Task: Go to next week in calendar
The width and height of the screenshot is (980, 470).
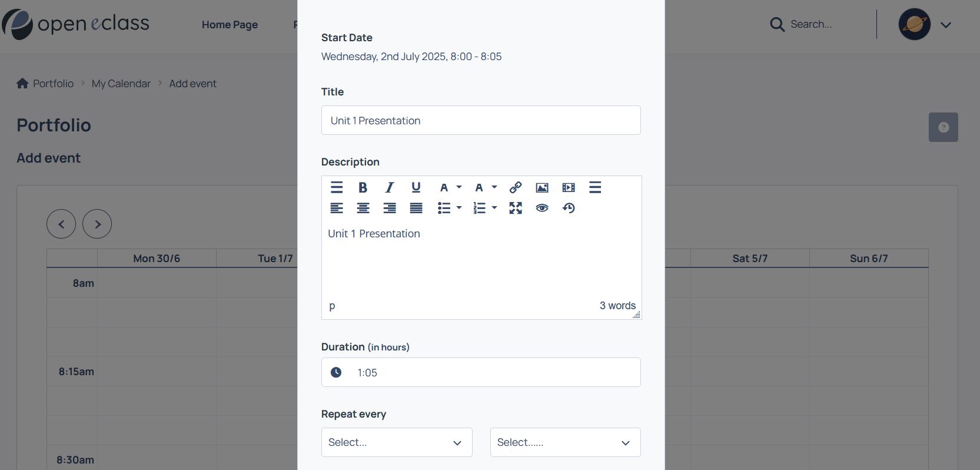Action: tap(97, 224)
